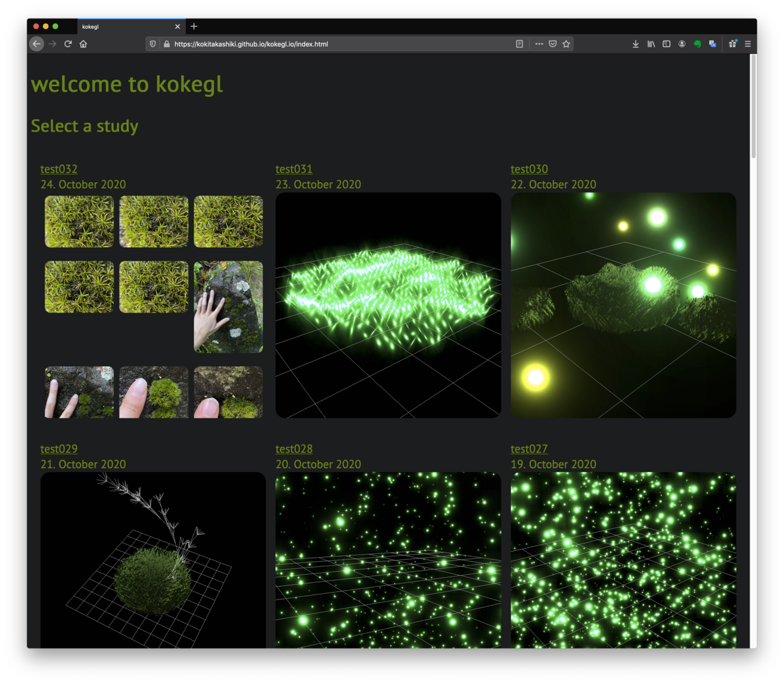Open the Library bookshelf icon

point(651,44)
